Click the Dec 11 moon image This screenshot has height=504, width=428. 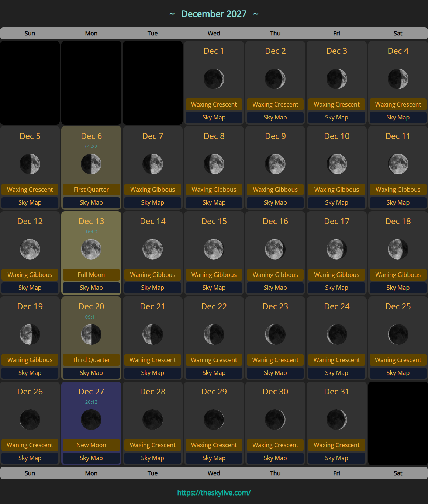(x=398, y=164)
